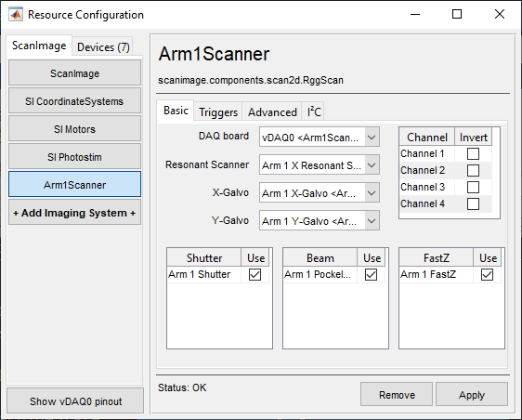Open the Resonant Scanner dropdown
Image resolution: width=522 pixels, height=420 pixels.
pyautogui.click(x=320, y=164)
